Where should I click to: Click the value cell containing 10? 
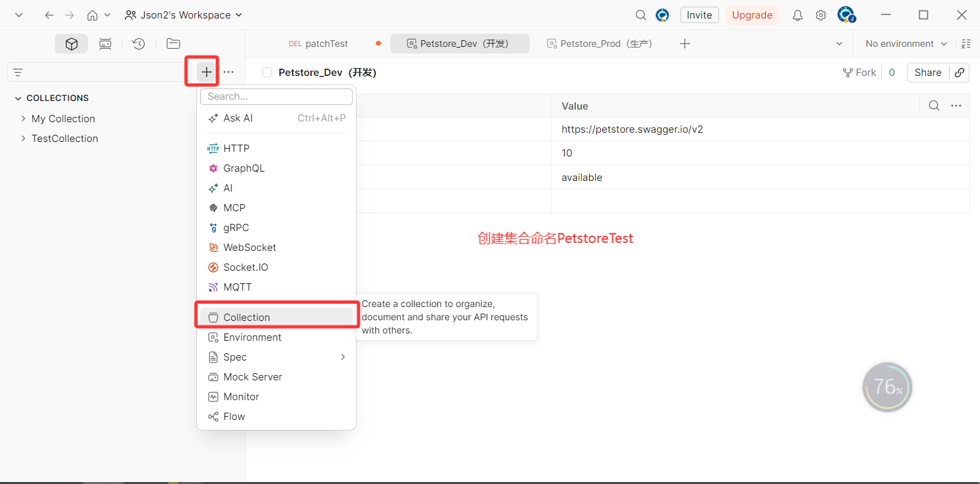pos(760,153)
